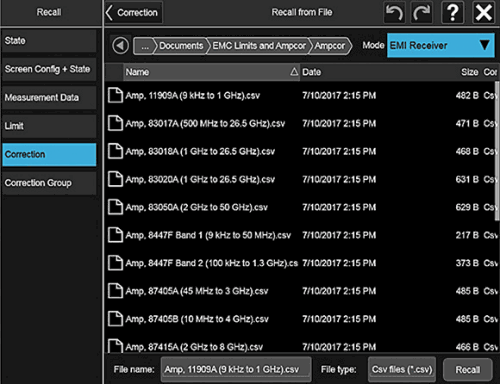
Task: Open the Correction Group tab
Action: pos(49,183)
